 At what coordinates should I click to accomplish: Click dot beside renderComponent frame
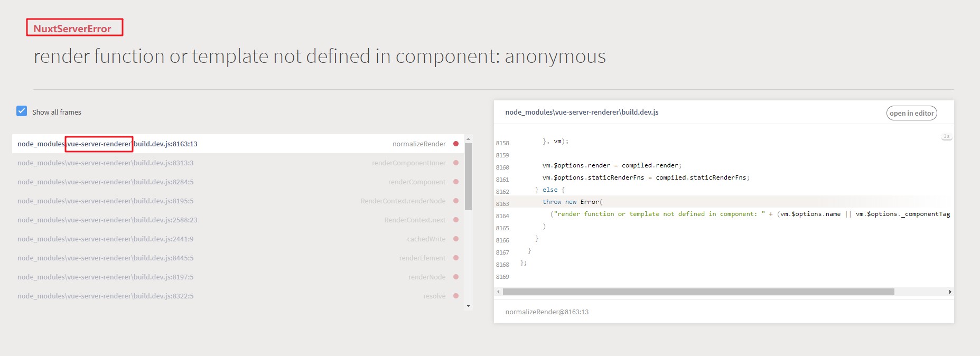(x=456, y=182)
